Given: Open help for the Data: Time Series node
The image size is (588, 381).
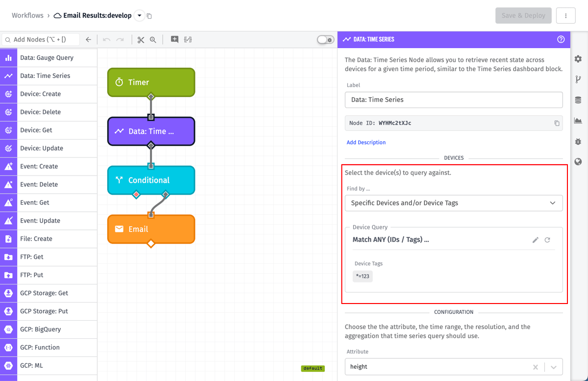Looking at the screenshot, I should coord(561,39).
